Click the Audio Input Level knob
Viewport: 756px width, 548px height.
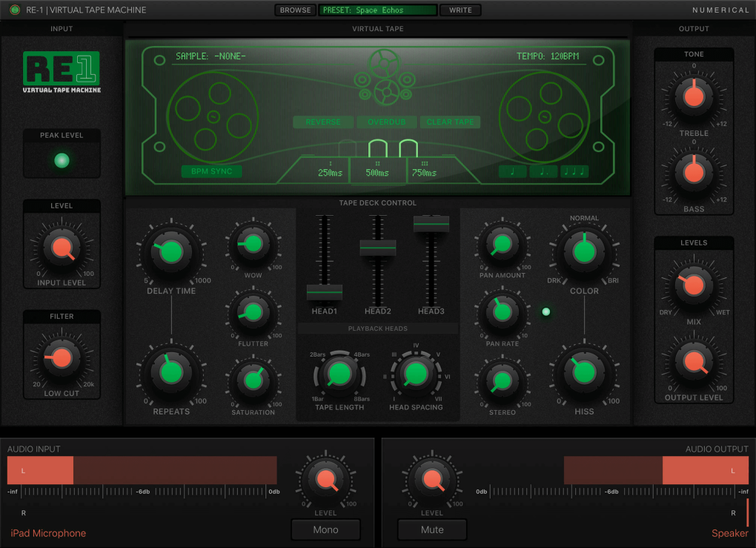coord(326,480)
